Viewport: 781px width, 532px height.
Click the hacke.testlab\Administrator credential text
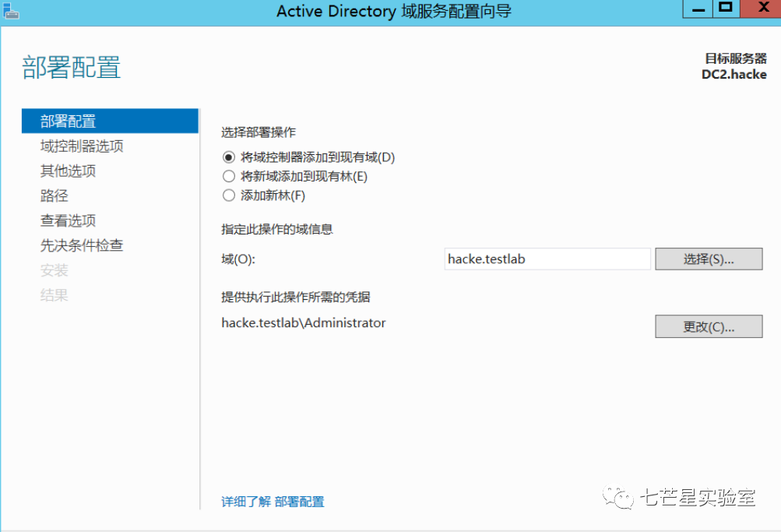point(304,322)
